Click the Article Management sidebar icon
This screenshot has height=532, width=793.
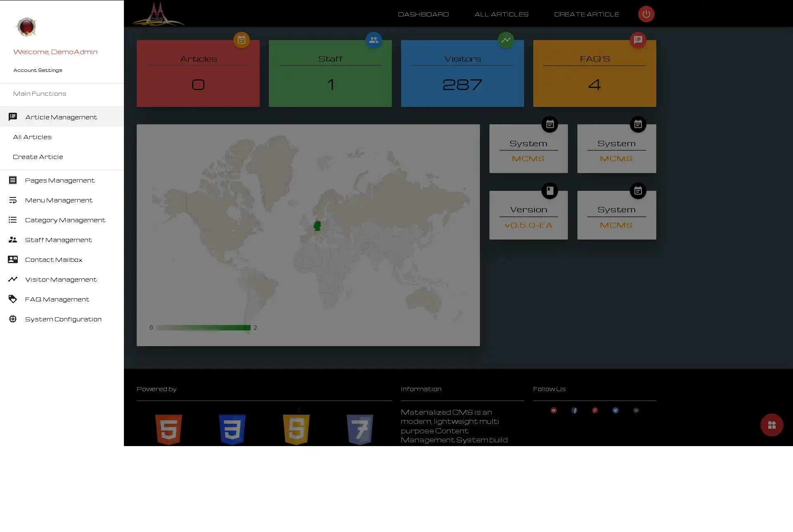click(12, 116)
